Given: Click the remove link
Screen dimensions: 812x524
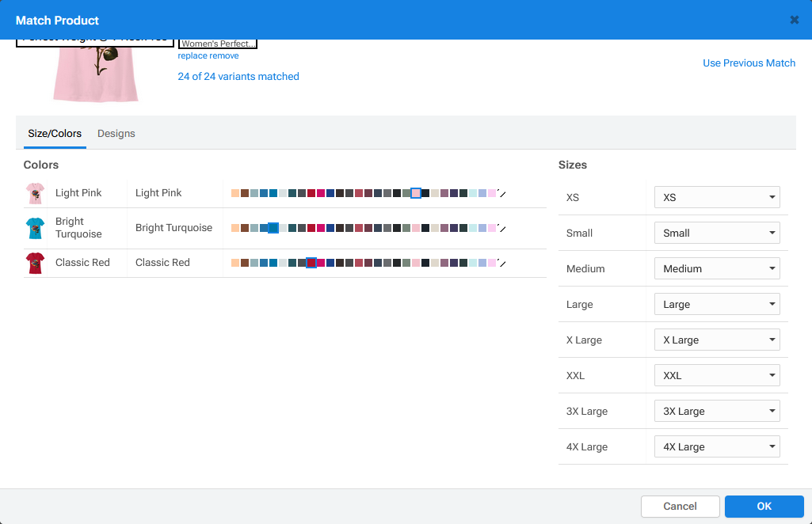Looking at the screenshot, I should (x=226, y=55).
